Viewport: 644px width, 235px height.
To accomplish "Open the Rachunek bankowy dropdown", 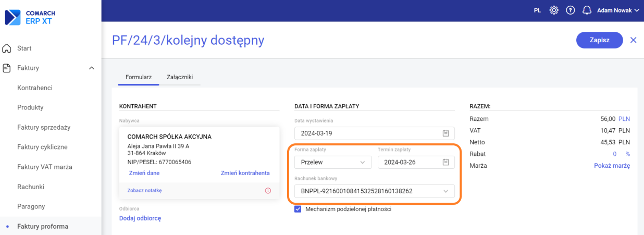I will 374,191.
